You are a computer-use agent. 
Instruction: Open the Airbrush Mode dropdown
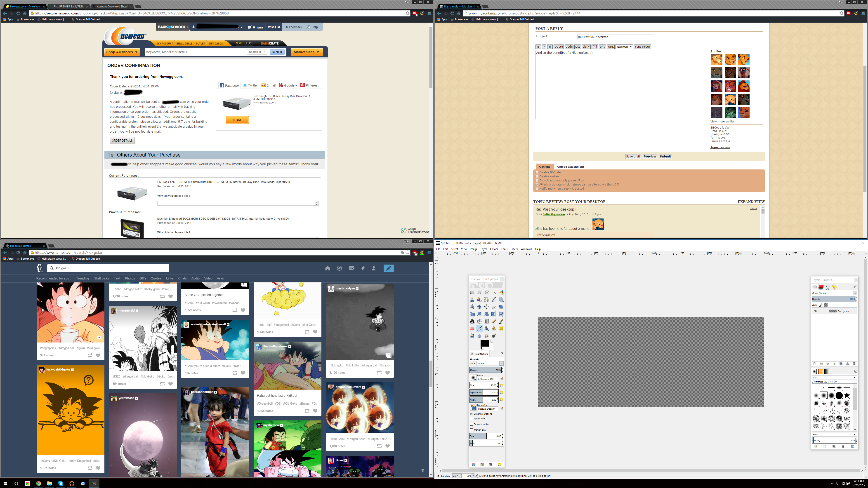pos(490,363)
